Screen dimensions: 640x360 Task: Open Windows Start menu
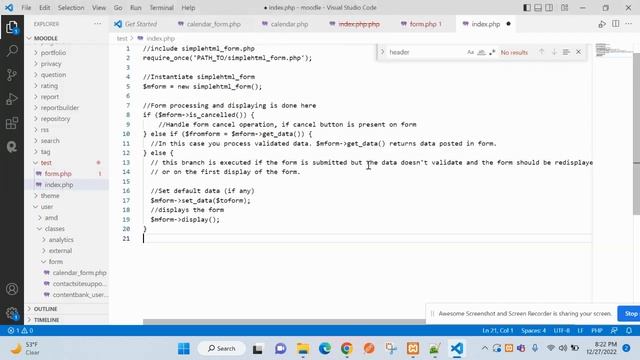[x=184, y=349]
